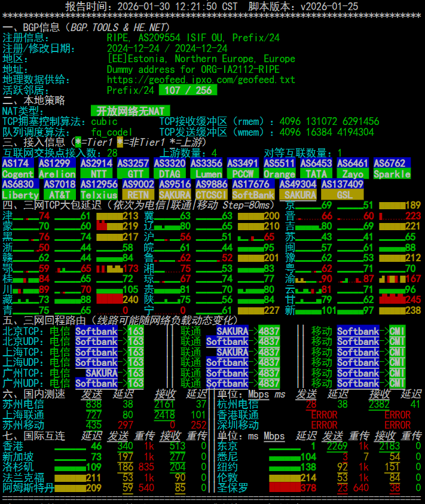This screenshot has width=425, height=504.
Task: Click the TATA label
Action: 316,174
